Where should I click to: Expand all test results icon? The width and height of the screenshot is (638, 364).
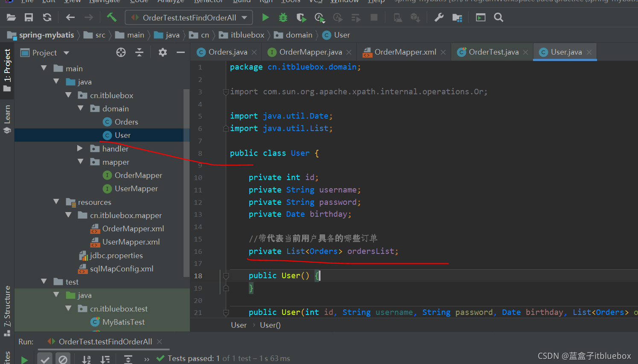click(x=128, y=360)
